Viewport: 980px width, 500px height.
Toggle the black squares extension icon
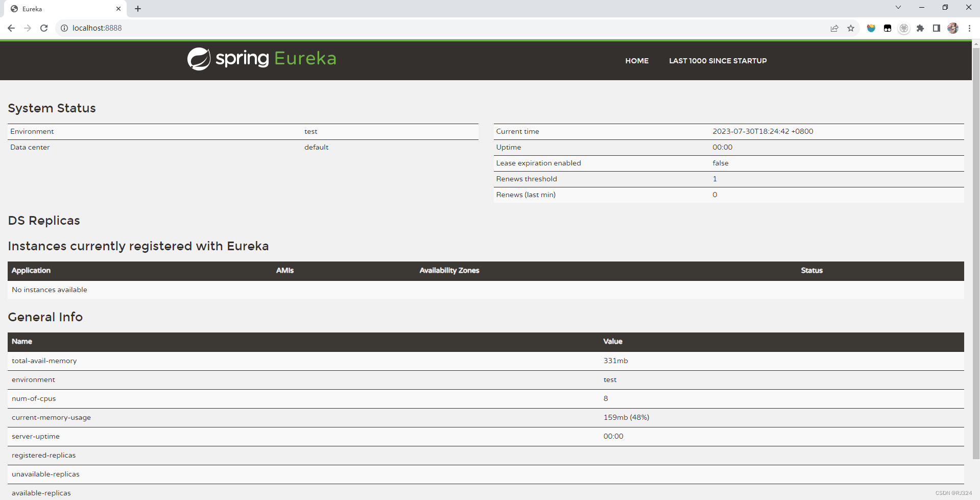(888, 28)
